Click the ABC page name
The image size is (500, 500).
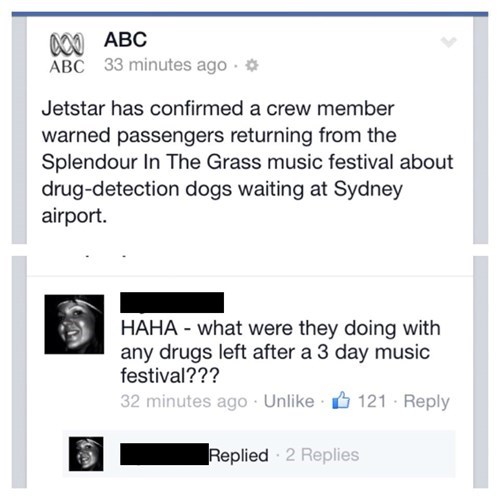click(x=125, y=39)
